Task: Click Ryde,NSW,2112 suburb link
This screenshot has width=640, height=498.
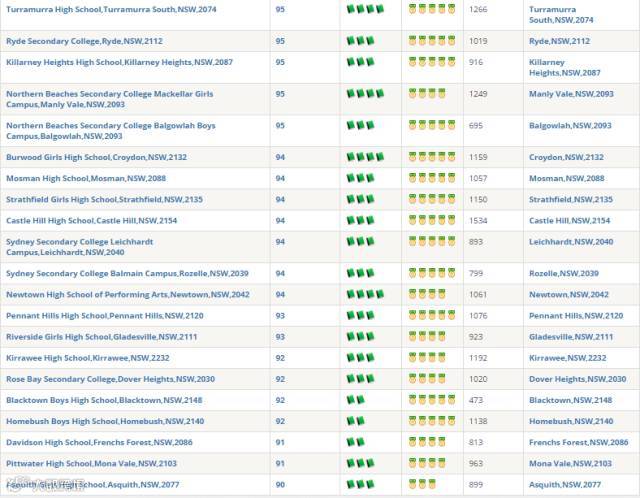Action: 560,41
